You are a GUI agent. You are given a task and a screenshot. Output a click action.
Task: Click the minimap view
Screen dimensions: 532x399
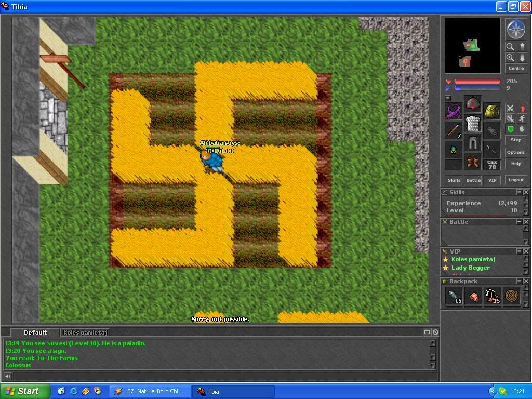click(472, 46)
